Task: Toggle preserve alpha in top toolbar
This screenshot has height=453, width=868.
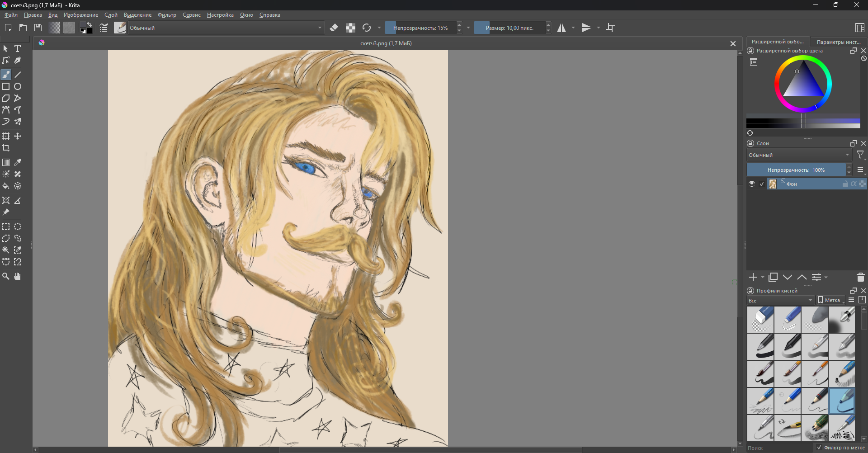Action: [x=350, y=28]
